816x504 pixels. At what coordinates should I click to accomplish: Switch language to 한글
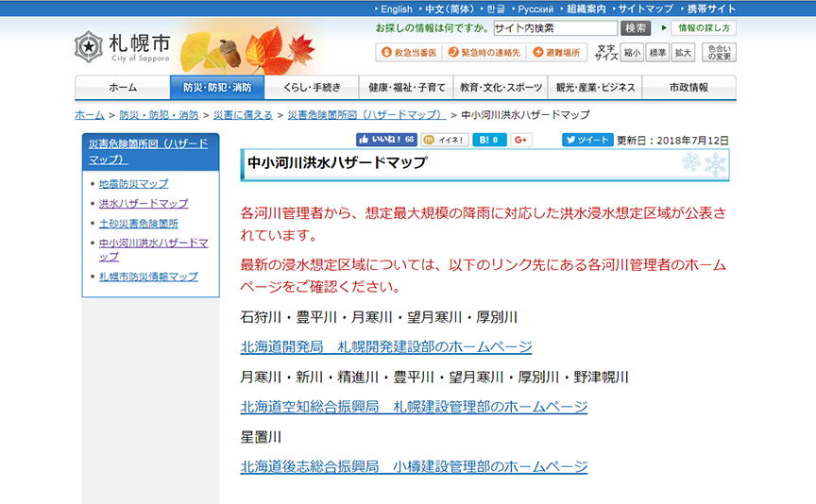496,8
